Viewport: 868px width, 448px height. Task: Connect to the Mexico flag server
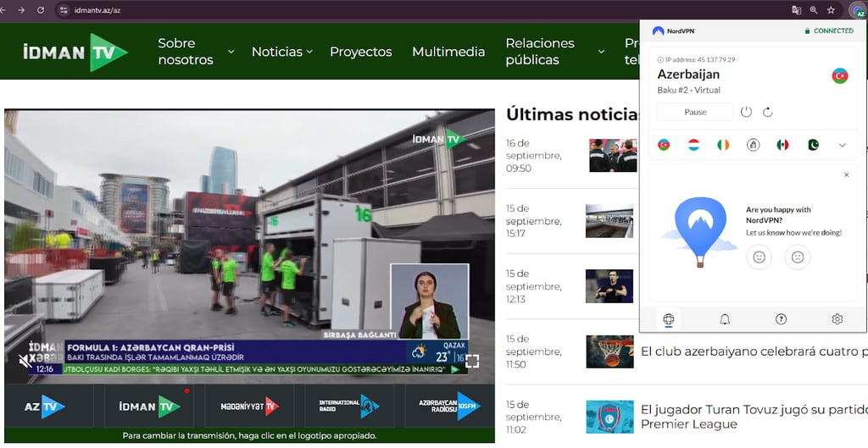782,145
